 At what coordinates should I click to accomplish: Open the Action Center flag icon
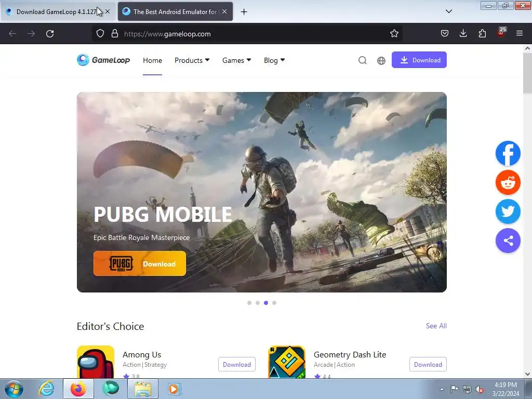tap(454, 389)
